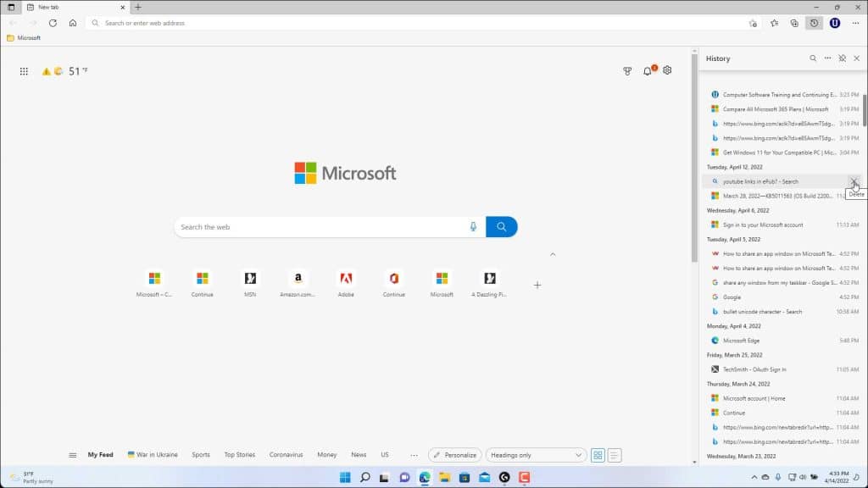Open the Amazon.com quick link tile
The image size is (868, 488).
298,283
